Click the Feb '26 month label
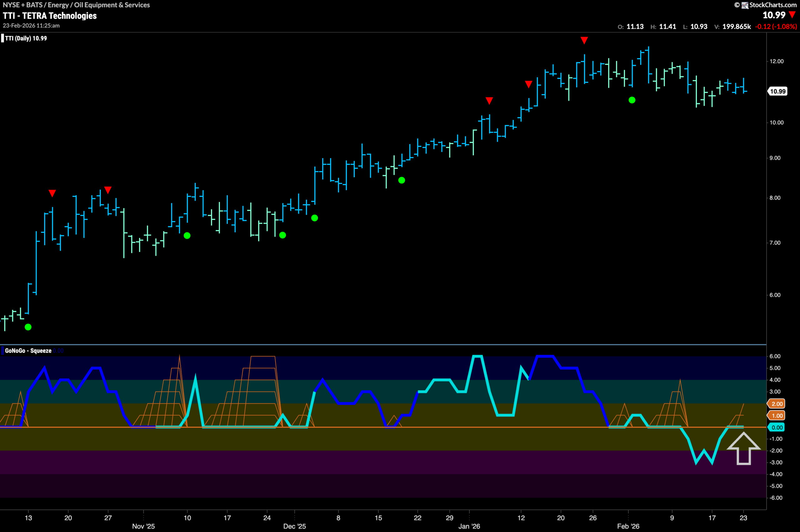This screenshot has height=532, width=800. coord(628,526)
